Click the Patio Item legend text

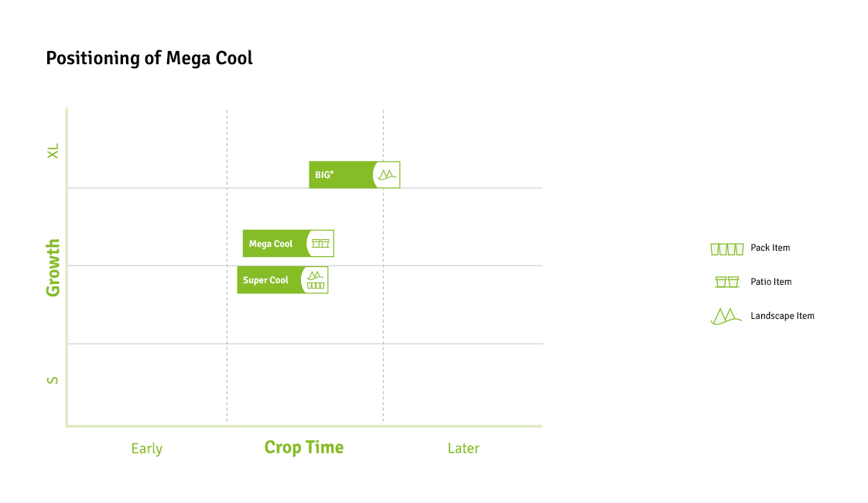click(x=771, y=282)
